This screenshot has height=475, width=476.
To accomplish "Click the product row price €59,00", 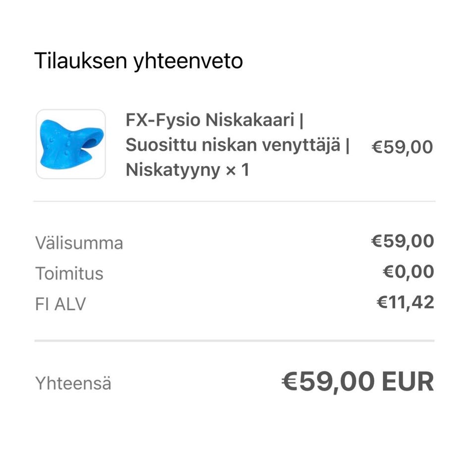I will click(x=402, y=147).
